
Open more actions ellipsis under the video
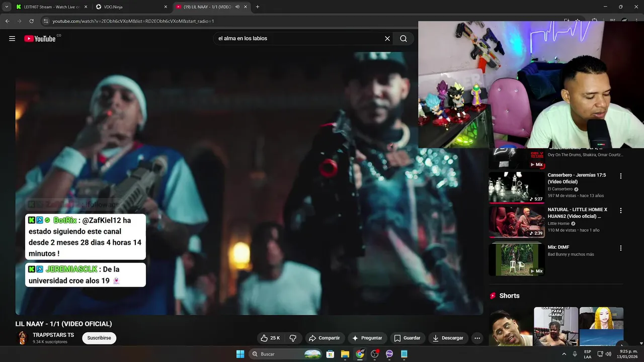(477, 338)
